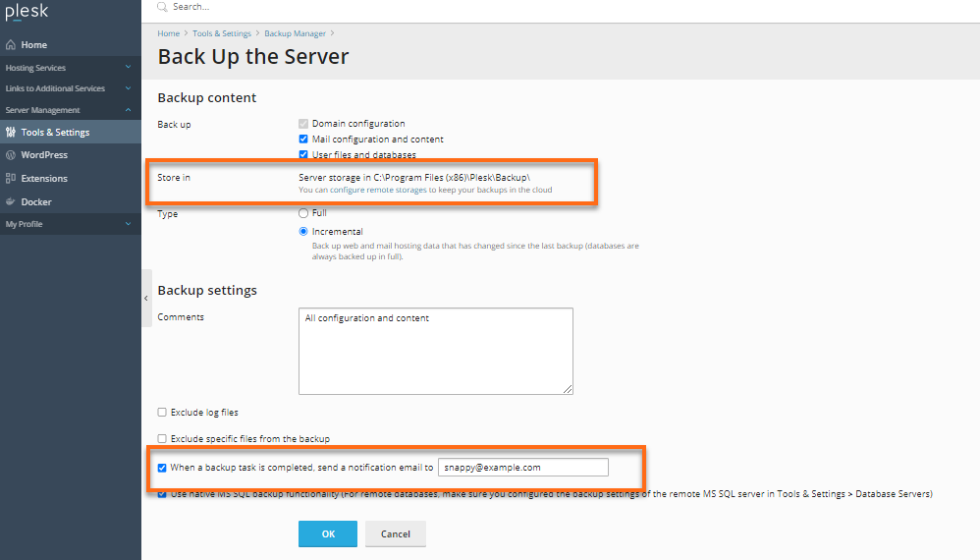Enable Exclude log files
The height and width of the screenshot is (560, 980).
162,413
